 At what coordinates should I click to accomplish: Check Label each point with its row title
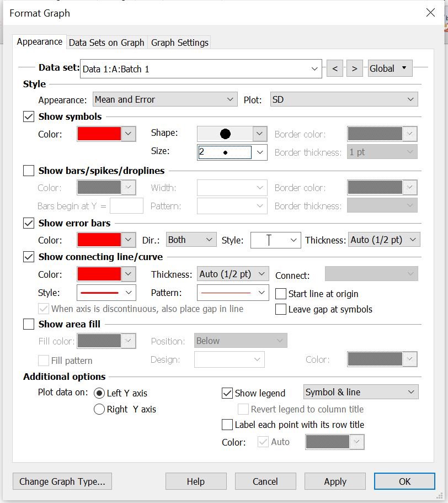226,424
